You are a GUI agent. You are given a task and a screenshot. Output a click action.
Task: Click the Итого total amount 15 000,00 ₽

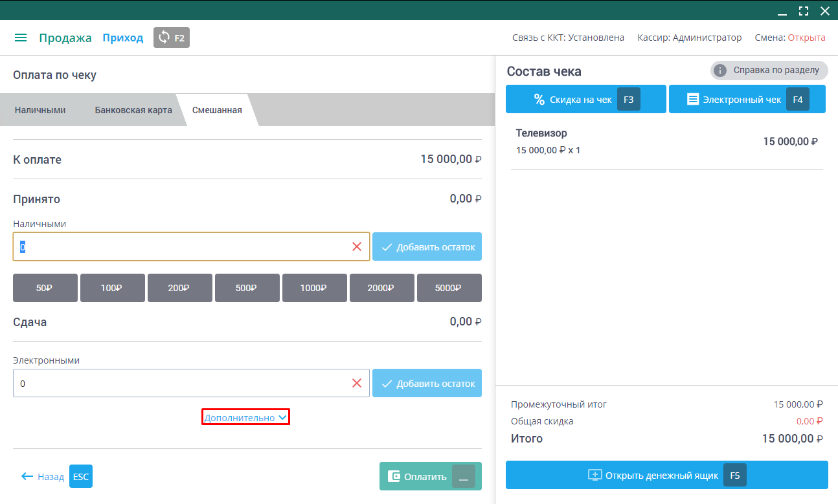tap(793, 439)
